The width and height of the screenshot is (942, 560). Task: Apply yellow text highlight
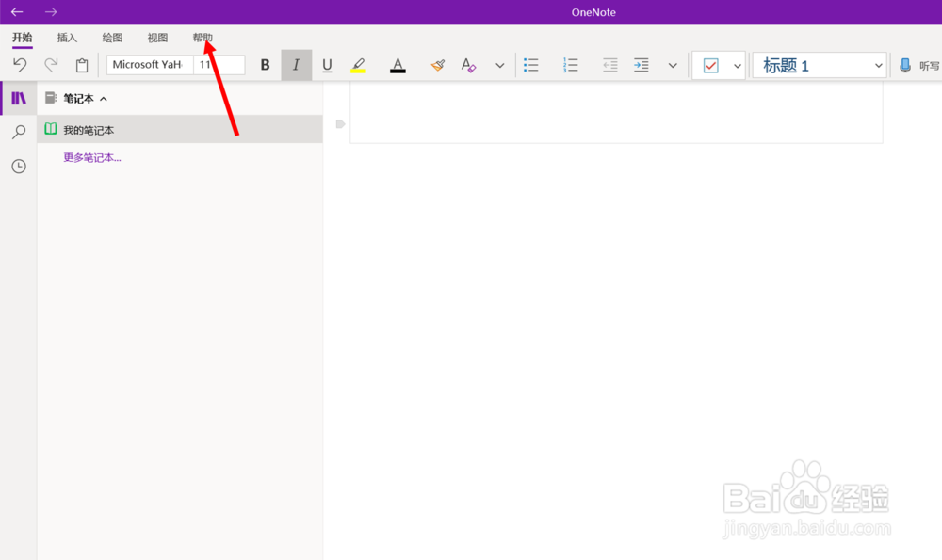pos(359,65)
